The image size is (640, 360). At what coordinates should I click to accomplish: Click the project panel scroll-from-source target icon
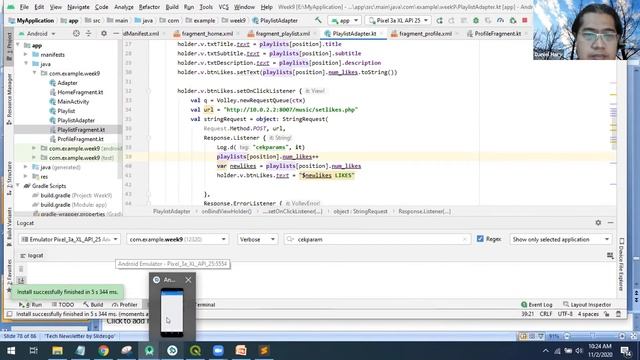[x=76, y=33]
